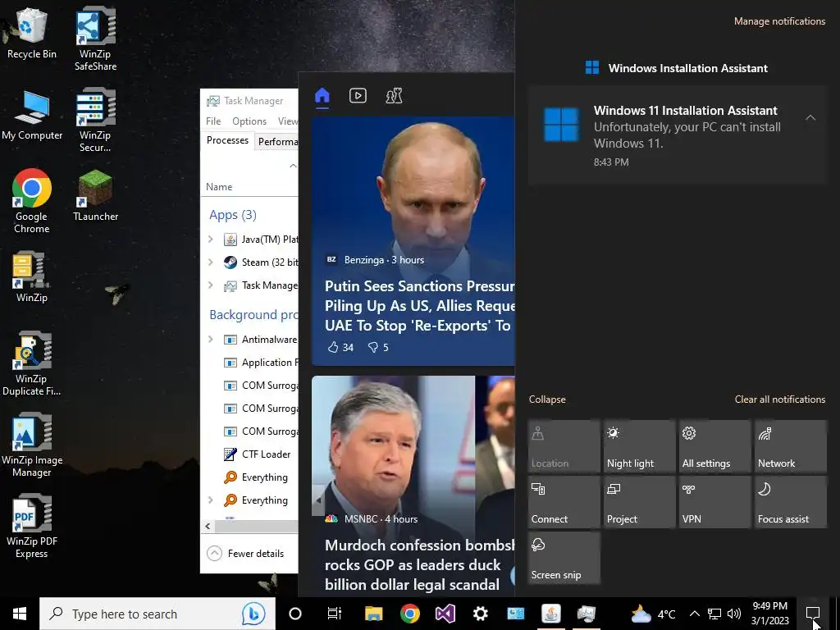This screenshot has height=630, width=840.
Task: Open File Explorer from the taskbar
Action: 373,614
